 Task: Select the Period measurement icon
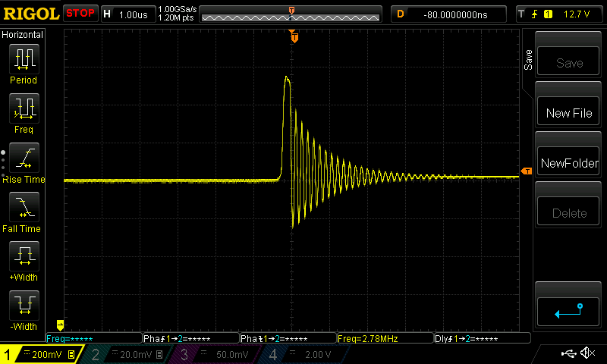pos(24,59)
